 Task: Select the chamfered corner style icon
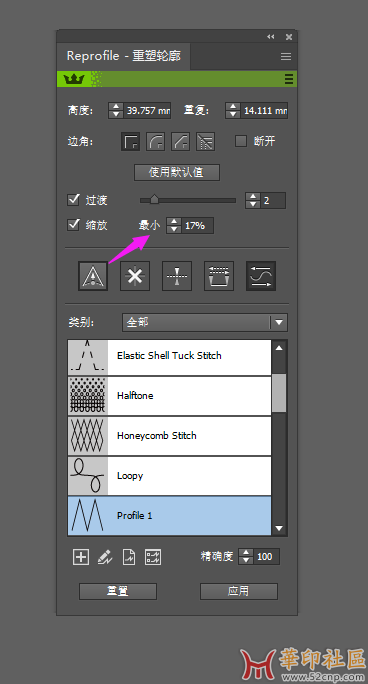click(x=181, y=141)
